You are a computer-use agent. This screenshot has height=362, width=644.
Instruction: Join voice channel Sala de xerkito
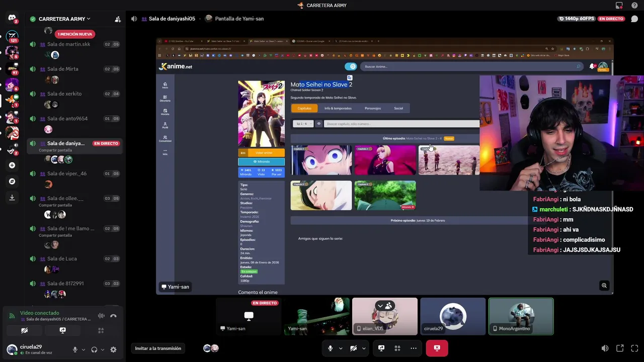(x=75, y=94)
